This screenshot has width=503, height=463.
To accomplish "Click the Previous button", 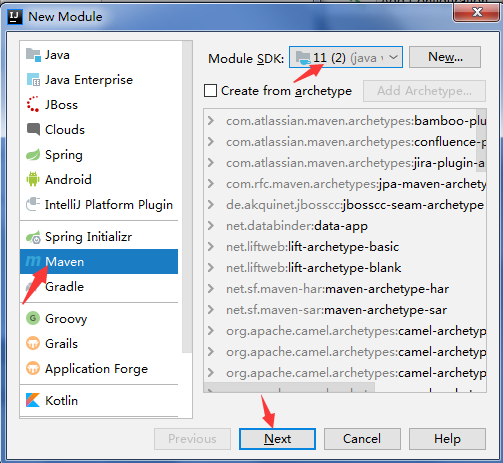I will click(192, 439).
